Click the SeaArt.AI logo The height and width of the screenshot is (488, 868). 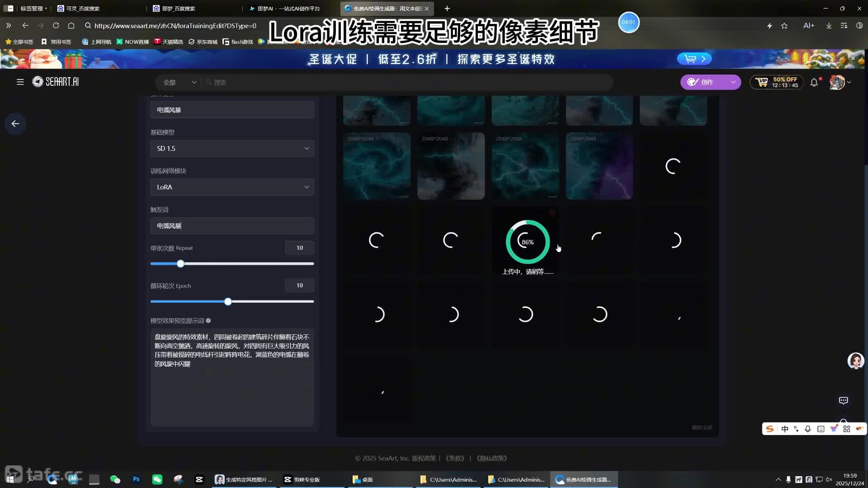click(x=55, y=82)
